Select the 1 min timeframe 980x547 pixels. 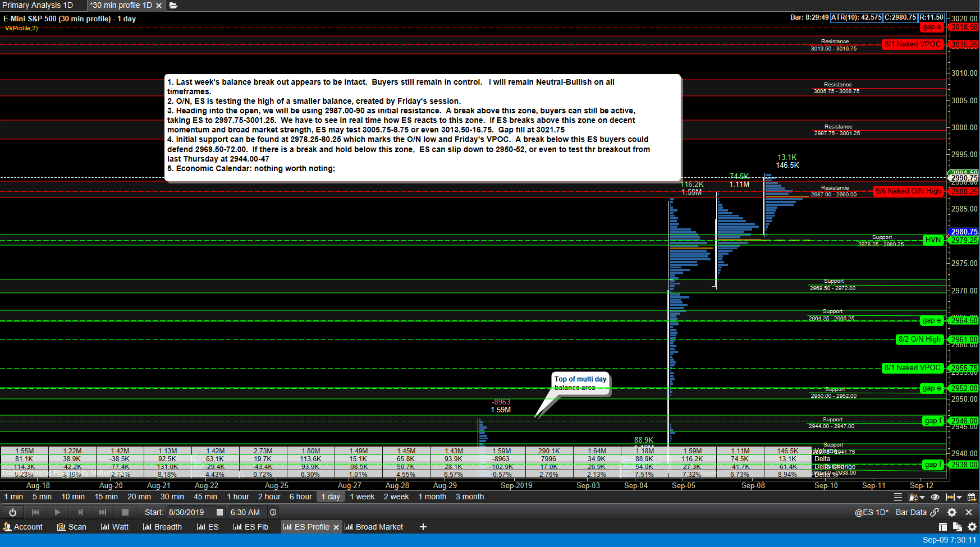pyautogui.click(x=13, y=497)
